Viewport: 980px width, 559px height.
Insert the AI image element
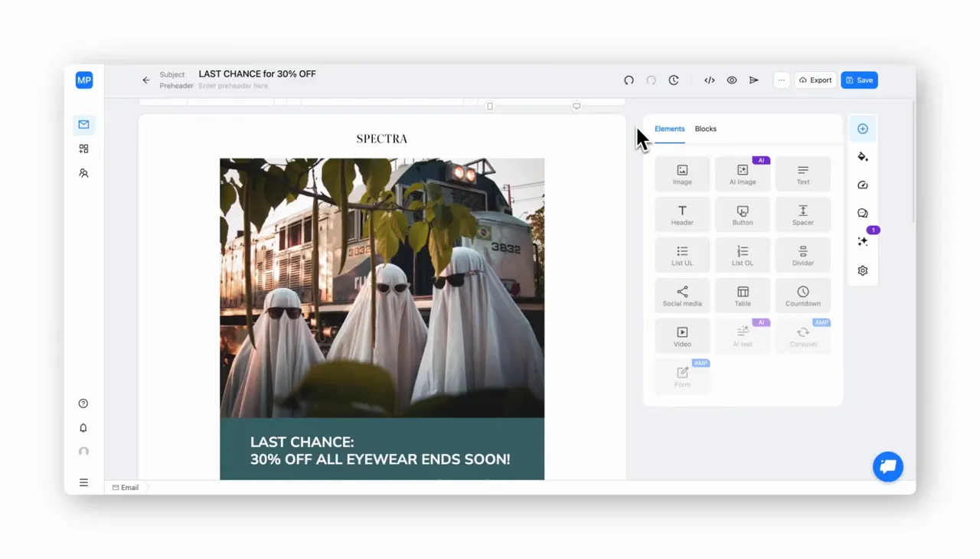(743, 174)
